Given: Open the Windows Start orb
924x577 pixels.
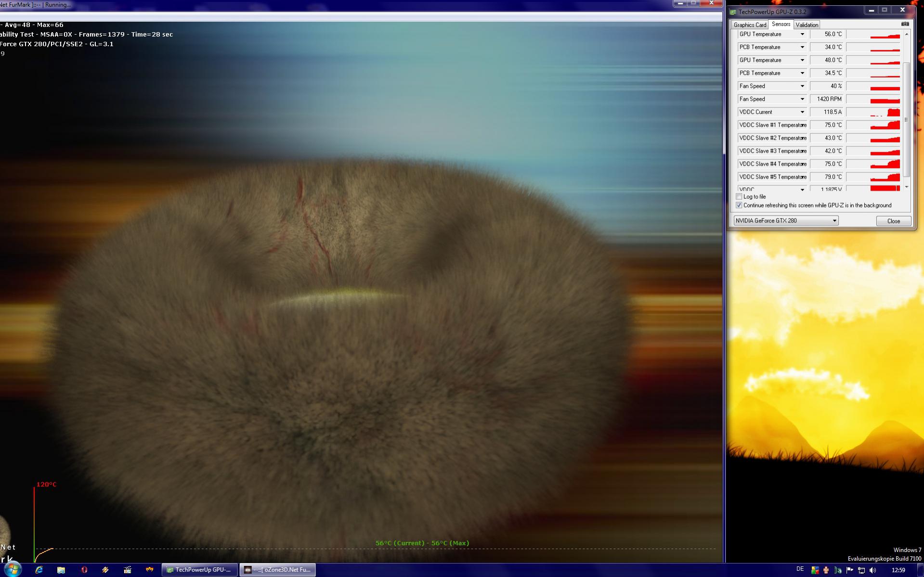Looking at the screenshot, I should point(12,569).
